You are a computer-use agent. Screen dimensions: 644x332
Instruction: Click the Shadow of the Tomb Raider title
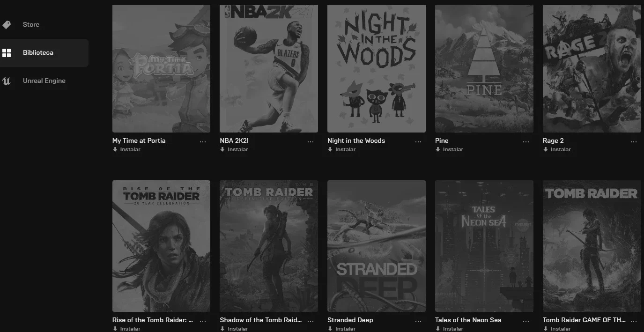tap(261, 320)
